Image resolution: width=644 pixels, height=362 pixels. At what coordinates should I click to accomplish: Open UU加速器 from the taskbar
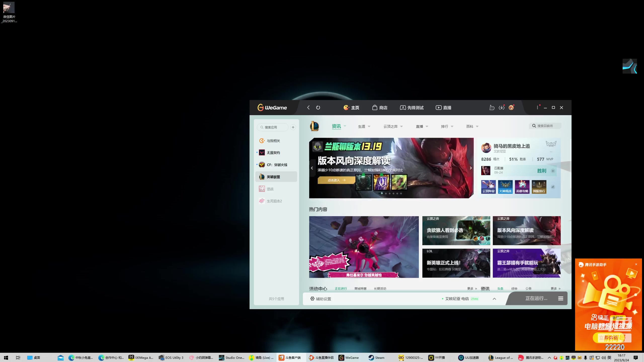pyautogui.click(x=469, y=357)
